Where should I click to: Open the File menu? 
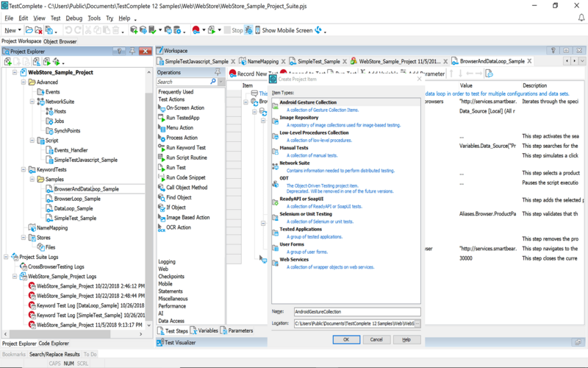coord(9,18)
